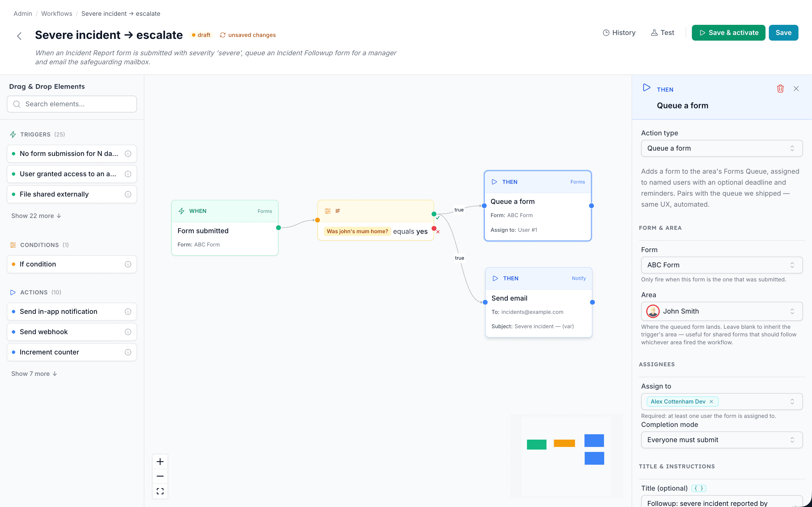Screen dimensions: 812x507
Task: Open the Assign to dropdown
Action: click(721, 401)
